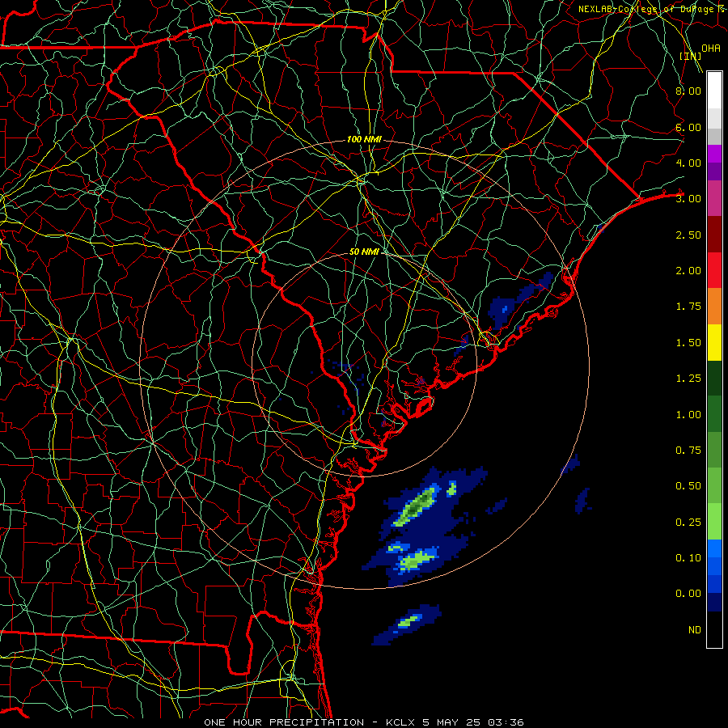
Task: Click the ONE HOUR PRECIPITATION caption text
Action: pos(284,722)
